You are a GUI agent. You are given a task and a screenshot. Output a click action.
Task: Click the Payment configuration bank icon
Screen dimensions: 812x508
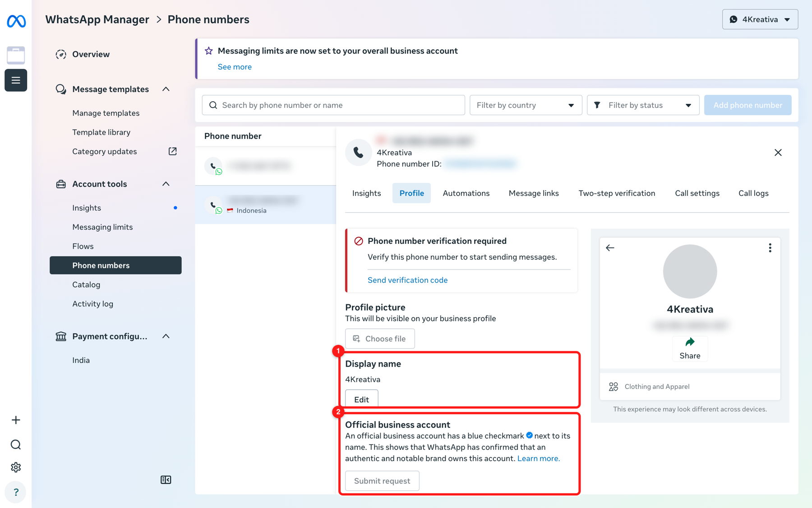(x=61, y=336)
